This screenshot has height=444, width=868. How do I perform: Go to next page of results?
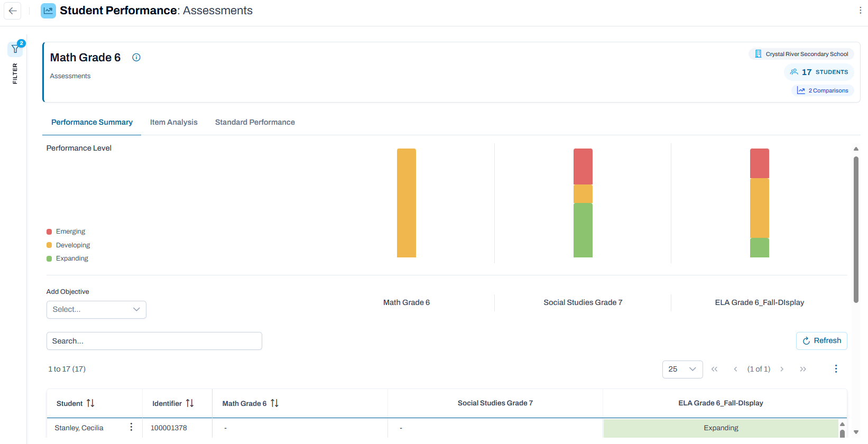782,369
